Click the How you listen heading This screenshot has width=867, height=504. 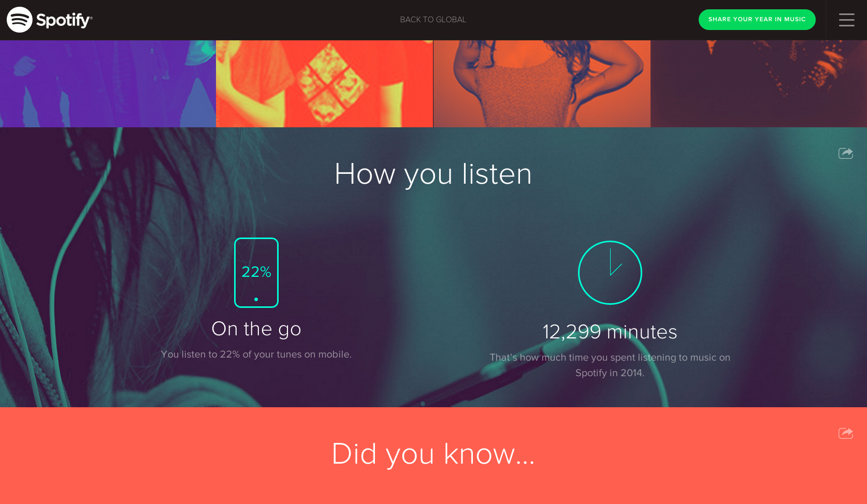pyautogui.click(x=433, y=174)
